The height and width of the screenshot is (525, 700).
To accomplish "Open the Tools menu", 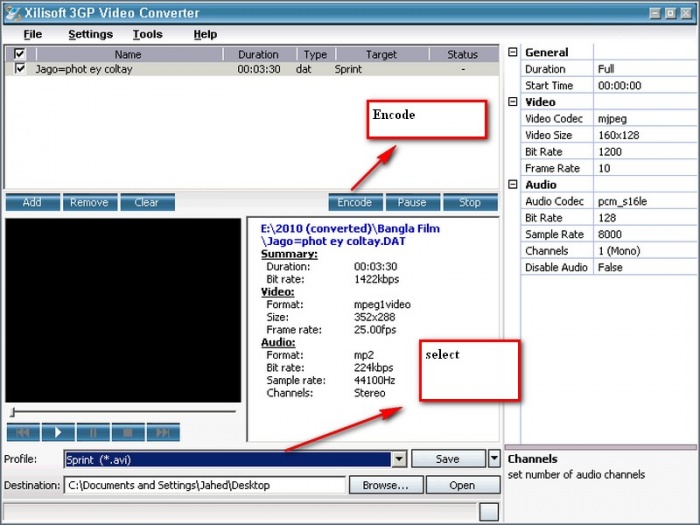I will 147,34.
